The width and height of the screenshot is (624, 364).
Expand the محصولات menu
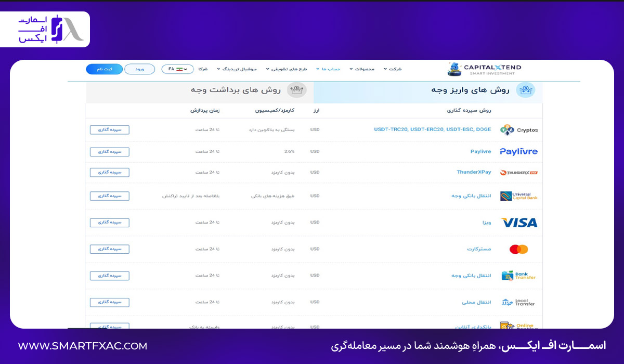[x=362, y=69]
